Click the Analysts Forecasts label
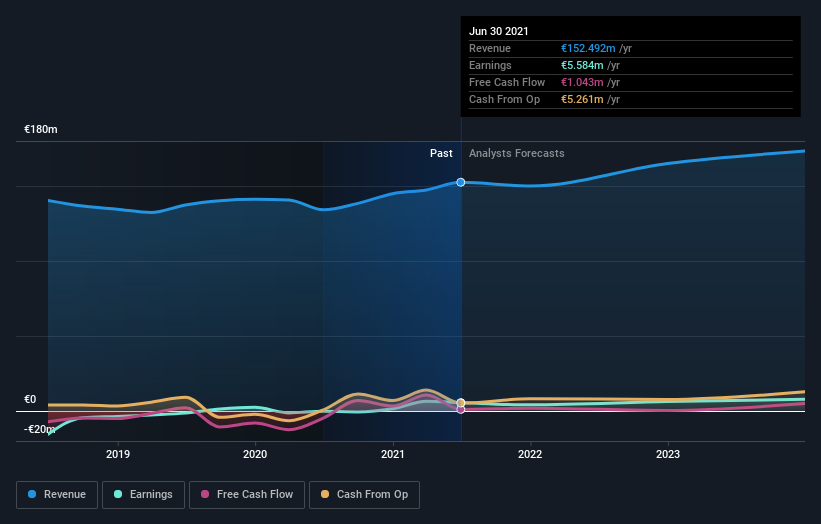This screenshot has height=524, width=821. (517, 153)
